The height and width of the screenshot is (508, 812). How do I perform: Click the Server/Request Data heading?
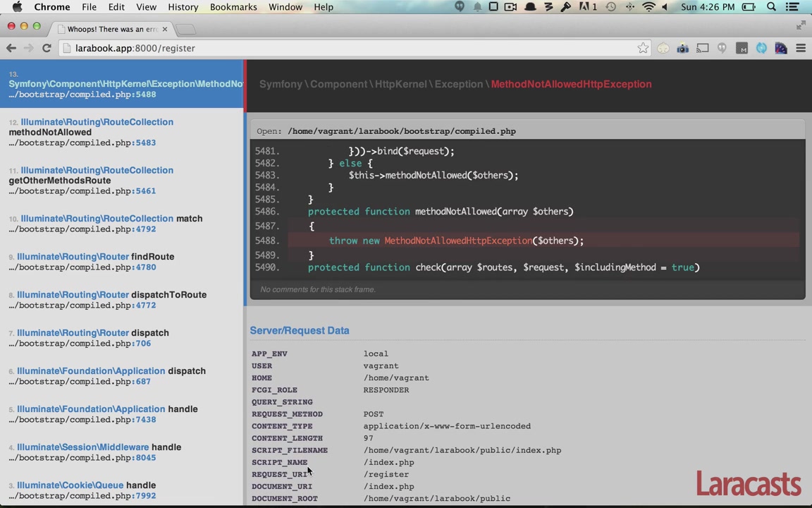pos(300,331)
